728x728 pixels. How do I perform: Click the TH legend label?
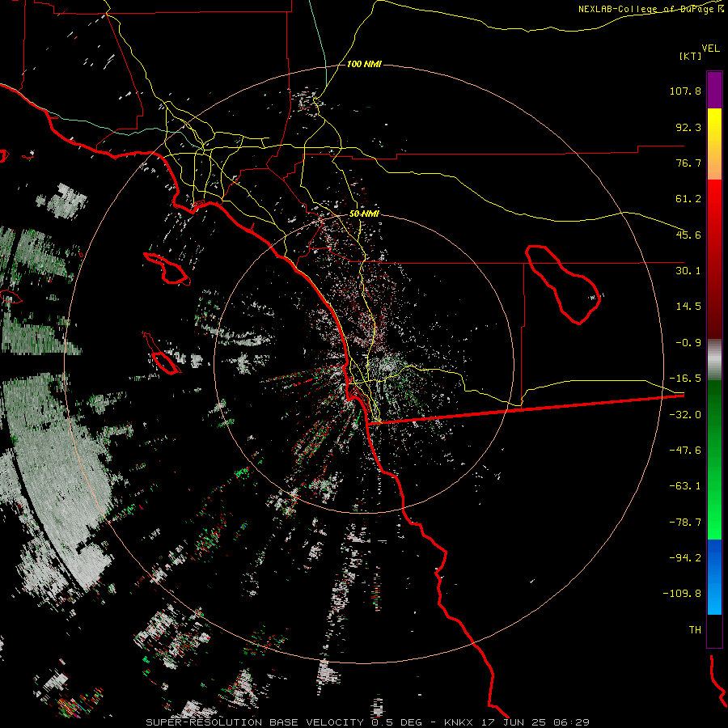tap(695, 629)
